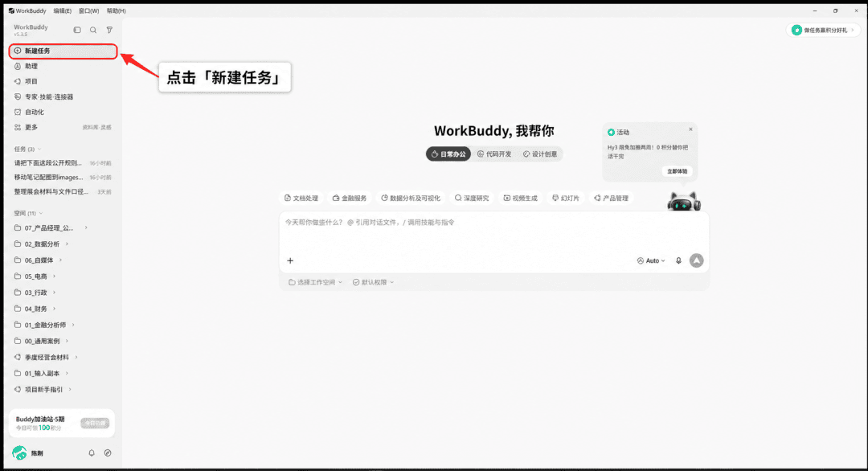This screenshot has height=471, width=868.
Task: Click the round send arrow button
Action: [x=696, y=260]
